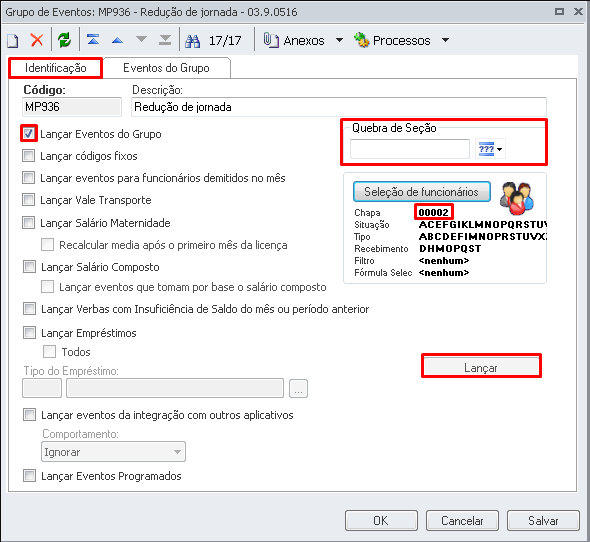Close the Grupo de Eventos window
The width and height of the screenshot is (590, 542).
tap(579, 12)
